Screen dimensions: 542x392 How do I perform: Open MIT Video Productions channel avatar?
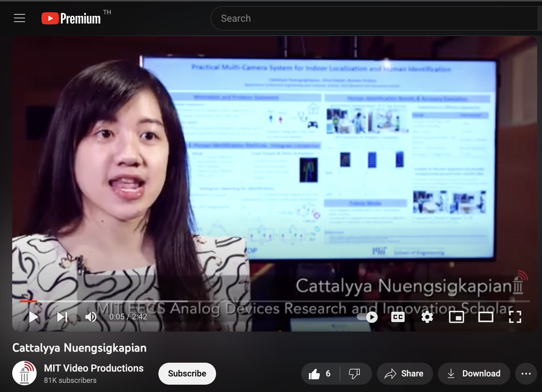tap(24, 373)
